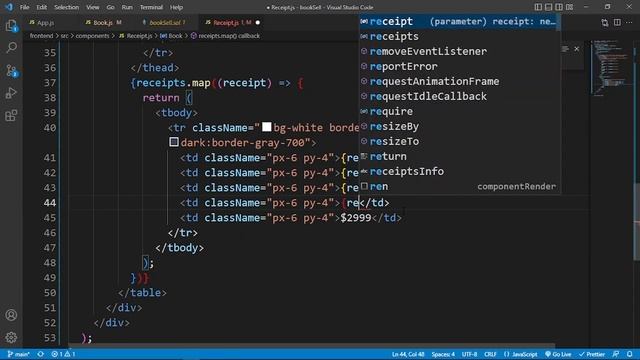
Task: Click the VS Code logo icon
Action: [9, 7]
